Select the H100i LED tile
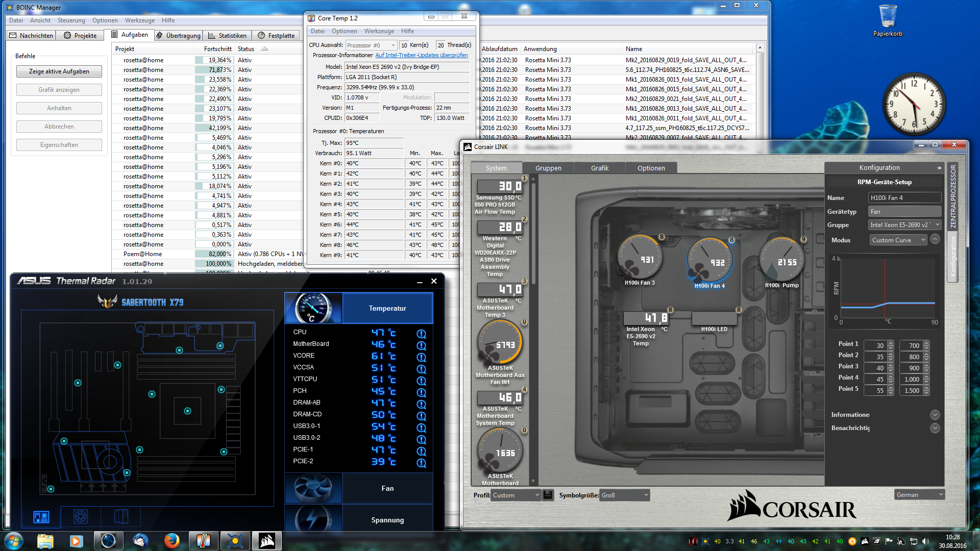The image size is (980, 551). pos(714,319)
